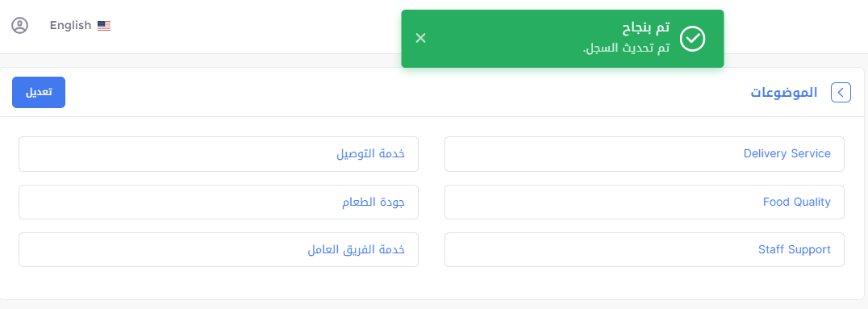Switch language to English

[x=70, y=26]
